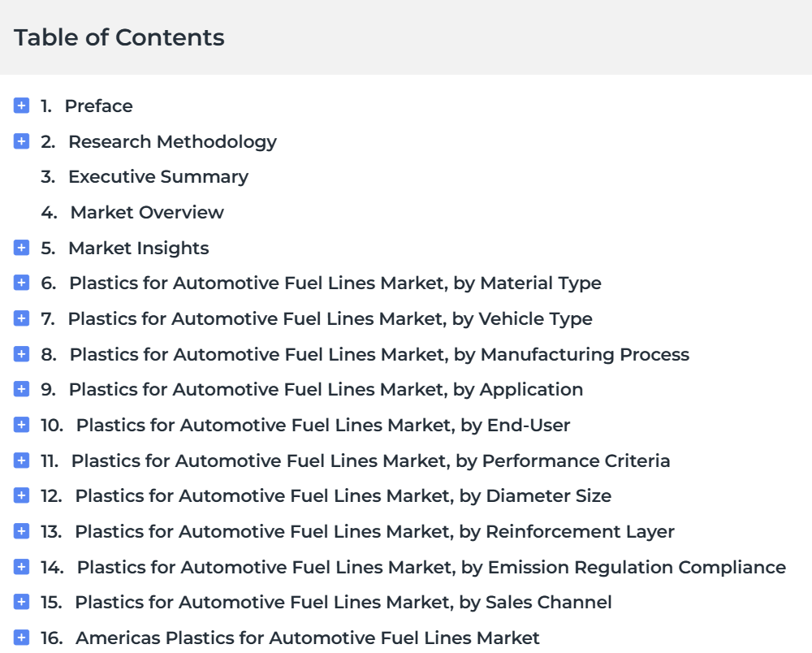This screenshot has width=812, height=653.
Task: Click plus icon beside Emission Regulation Compliance
Action: pos(22,567)
